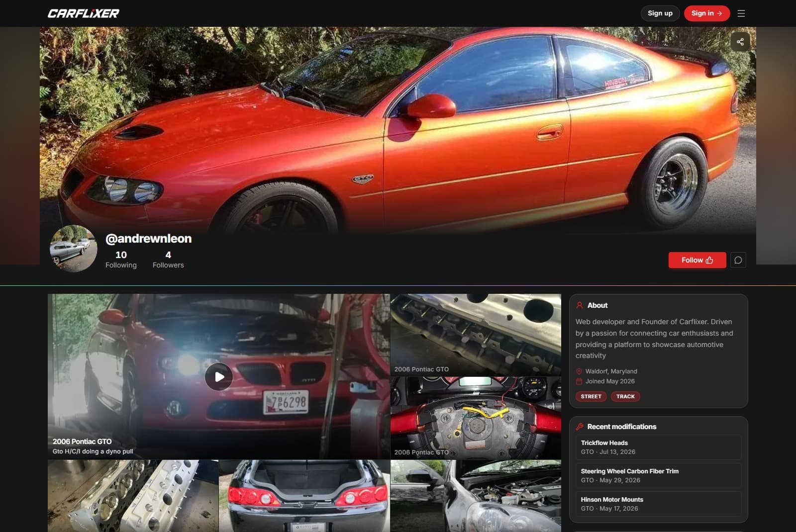
Task: Click the 'Gto H/C/I doing a dyno pull' caption
Action: coord(93,451)
